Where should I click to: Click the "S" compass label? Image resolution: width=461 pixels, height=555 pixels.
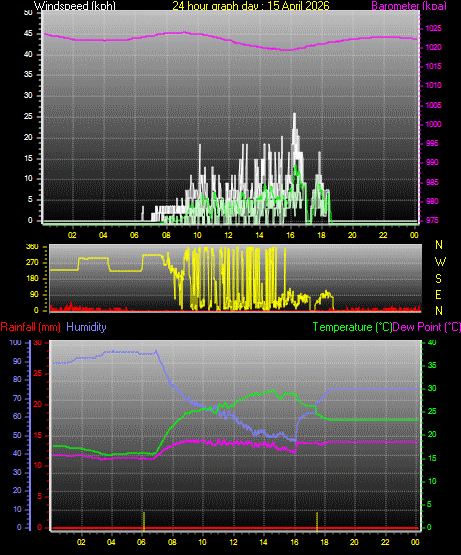click(x=438, y=279)
